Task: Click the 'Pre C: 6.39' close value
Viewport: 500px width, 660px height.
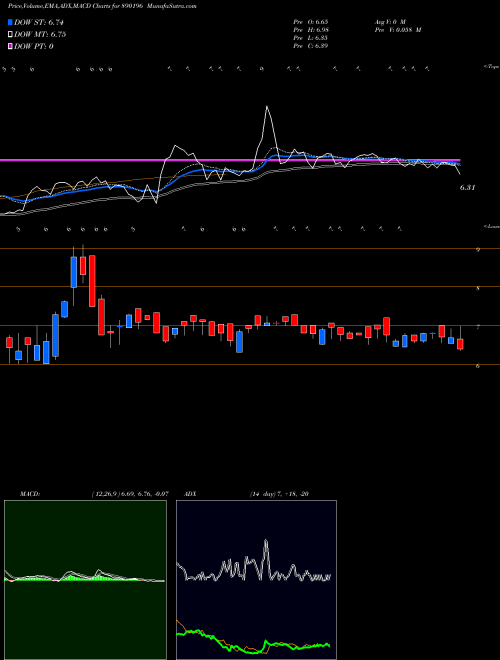Action: point(311,46)
